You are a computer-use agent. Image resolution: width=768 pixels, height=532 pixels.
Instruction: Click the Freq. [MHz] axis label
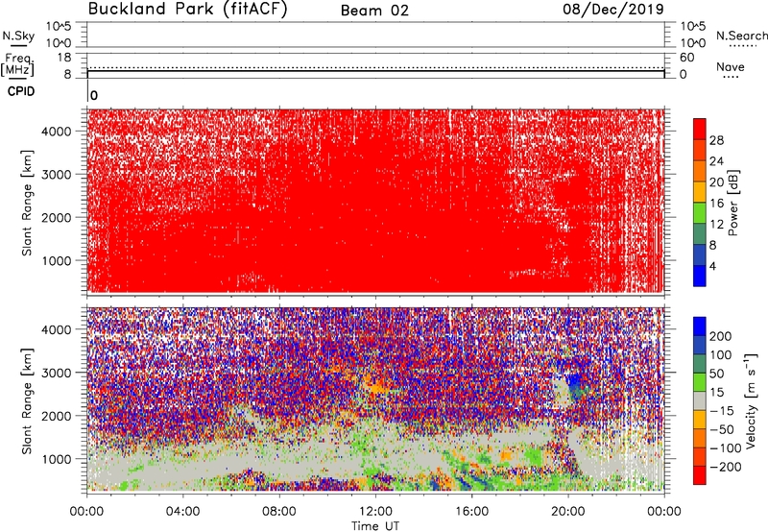coord(17,64)
